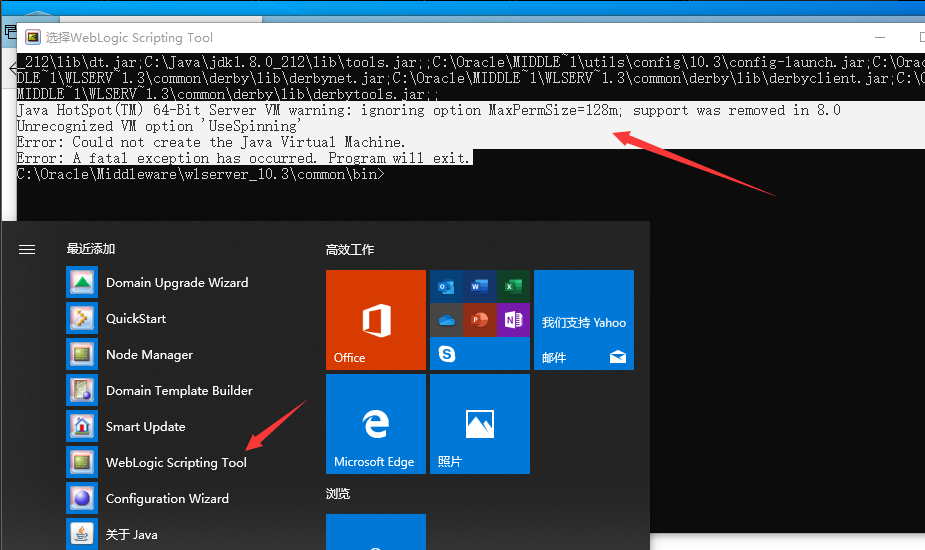The image size is (925, 550).
Task: Click the Smart Update house icon
Action: coord(82,426)
